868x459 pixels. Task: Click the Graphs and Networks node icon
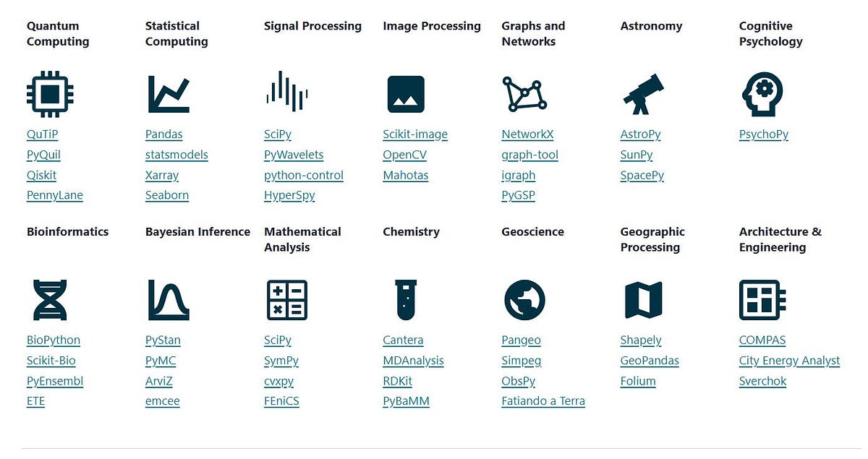click(524, 94)
